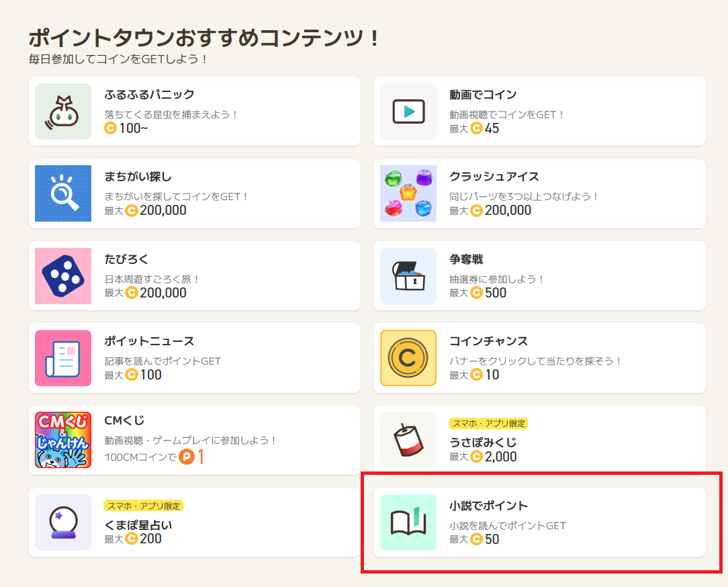Click the まちがいを探してコインをGET！ description
The width and height of the screenshot is (728, 587).
176,197
